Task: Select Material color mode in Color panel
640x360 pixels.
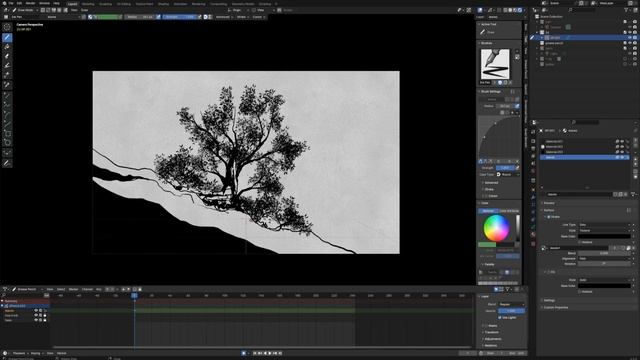Action: (488, 211)
